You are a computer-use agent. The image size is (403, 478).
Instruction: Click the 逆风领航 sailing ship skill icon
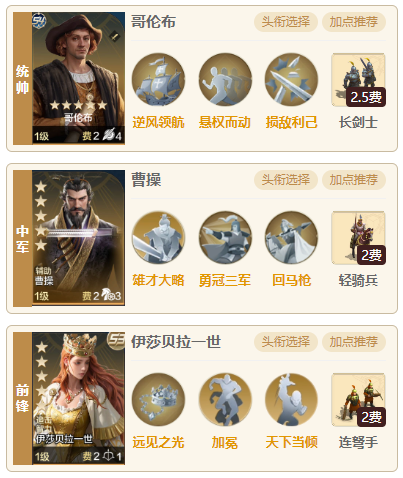158,80
